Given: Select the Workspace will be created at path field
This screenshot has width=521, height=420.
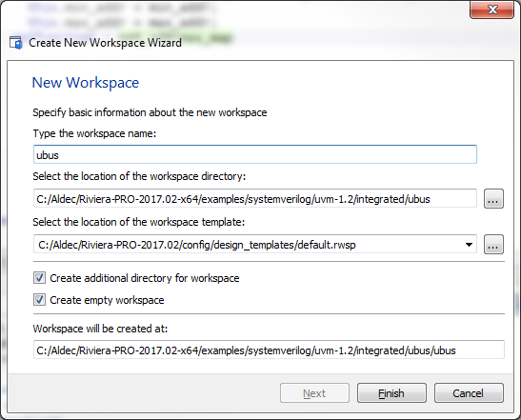Looking at the screenshot, I should 269,350.
